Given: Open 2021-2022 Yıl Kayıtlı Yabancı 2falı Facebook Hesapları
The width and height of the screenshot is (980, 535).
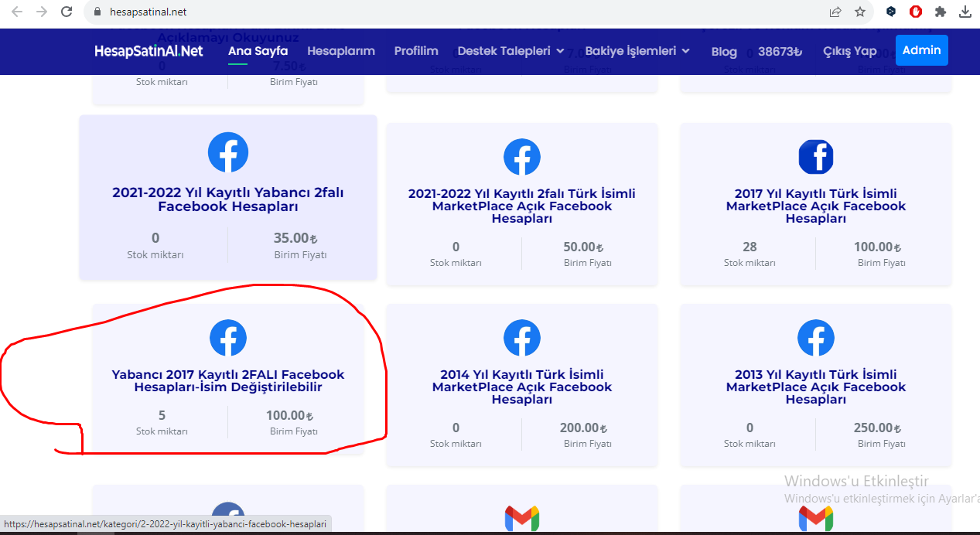Looking at the screenshot, I should click(x=228, y=200).
